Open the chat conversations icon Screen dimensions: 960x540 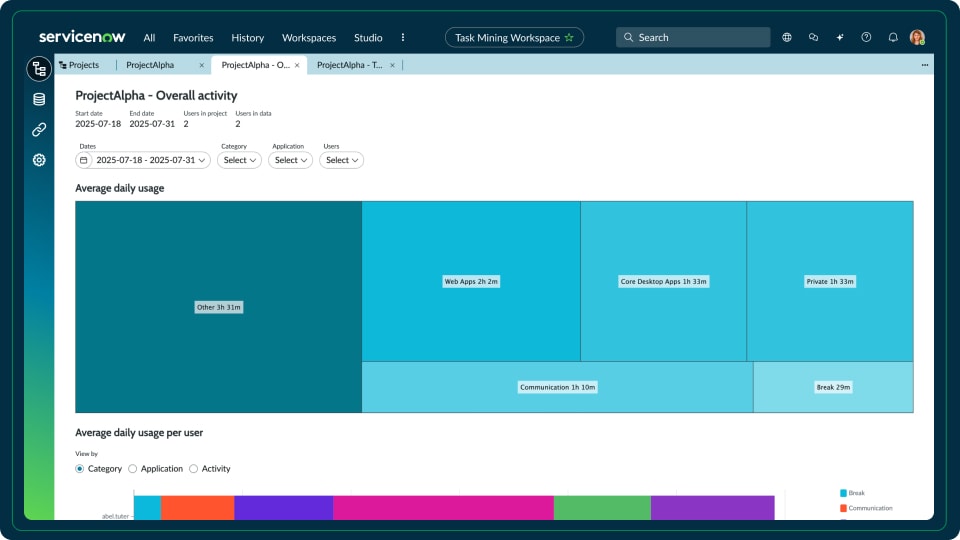point(813,38)
